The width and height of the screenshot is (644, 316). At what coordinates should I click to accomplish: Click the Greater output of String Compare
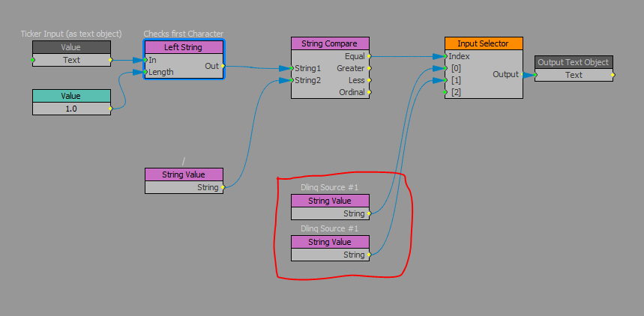(369, 68)
